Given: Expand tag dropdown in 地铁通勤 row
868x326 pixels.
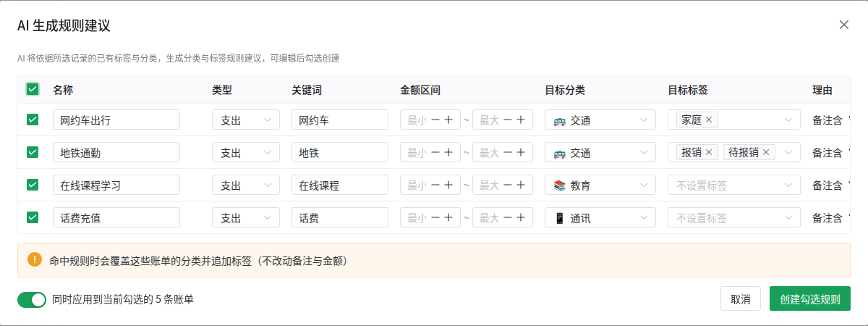Looking at the screenshot, I should pos(788,152).
